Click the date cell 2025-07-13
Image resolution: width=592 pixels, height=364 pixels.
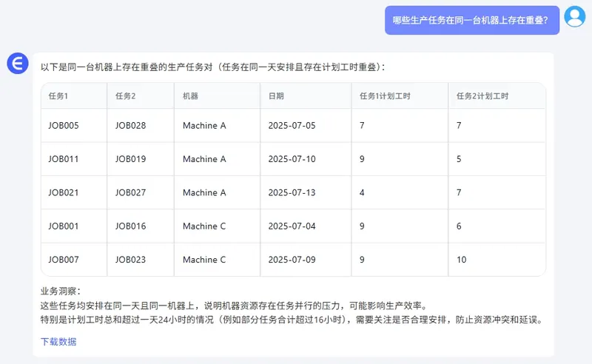[x=292, y=192]
